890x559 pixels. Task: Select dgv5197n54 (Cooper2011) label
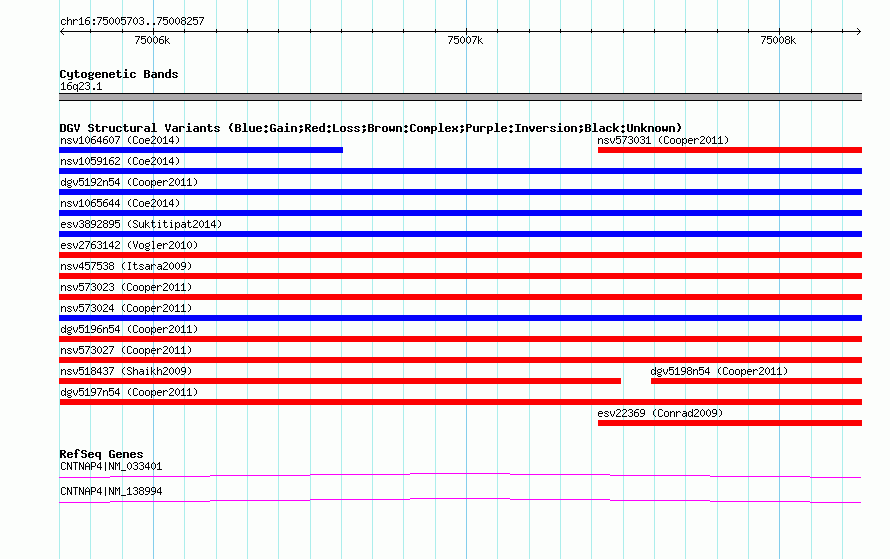pyautogui.click(x=129, y=392)
